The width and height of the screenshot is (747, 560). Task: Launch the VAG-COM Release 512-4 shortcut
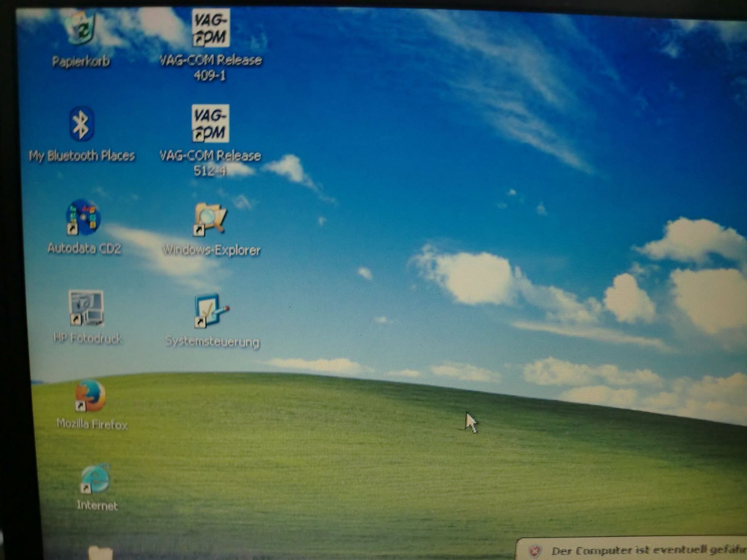210,123
